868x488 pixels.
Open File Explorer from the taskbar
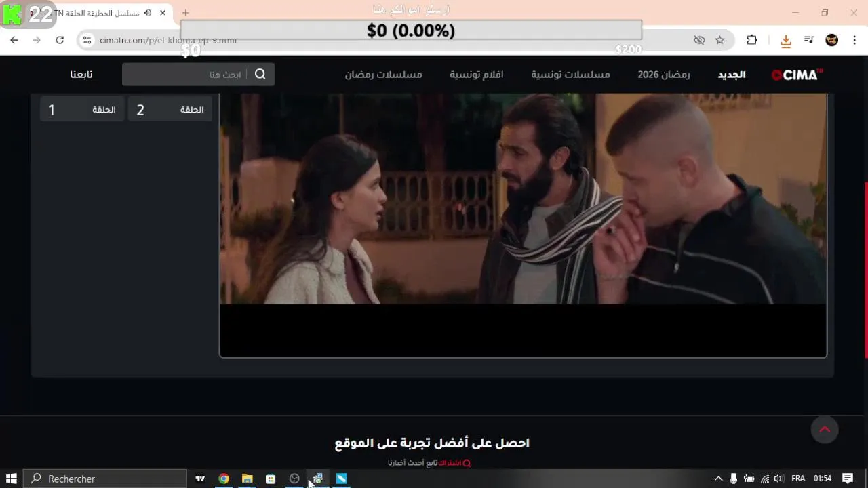(x=248, y=479)
